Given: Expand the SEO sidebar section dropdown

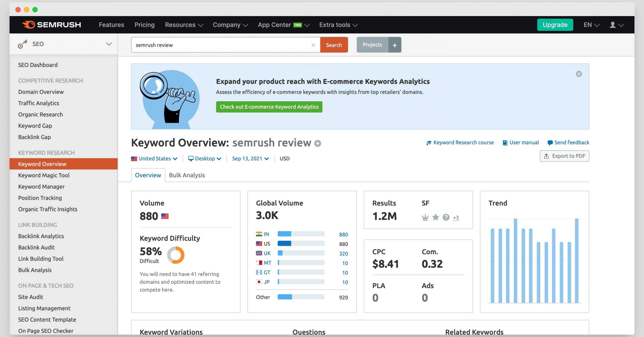Looking at the screenshot, I should 109,44.
